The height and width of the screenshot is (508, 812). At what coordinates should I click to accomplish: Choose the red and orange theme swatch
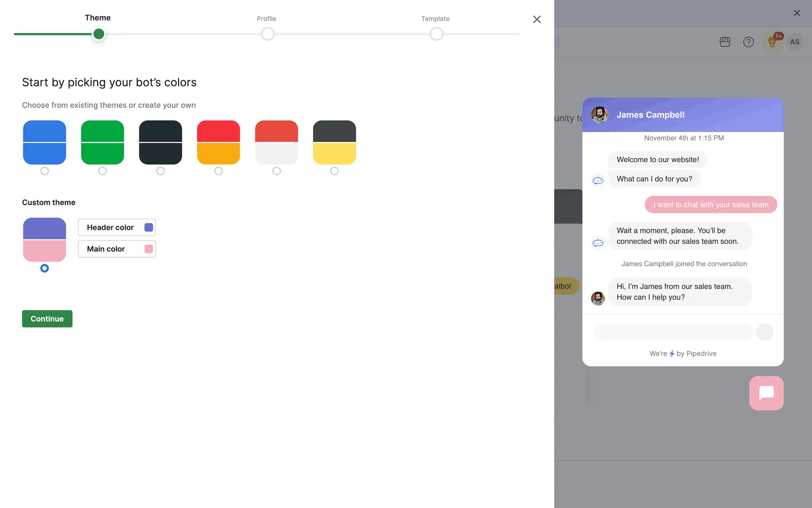pyautogui.click(x=218, y=142)
